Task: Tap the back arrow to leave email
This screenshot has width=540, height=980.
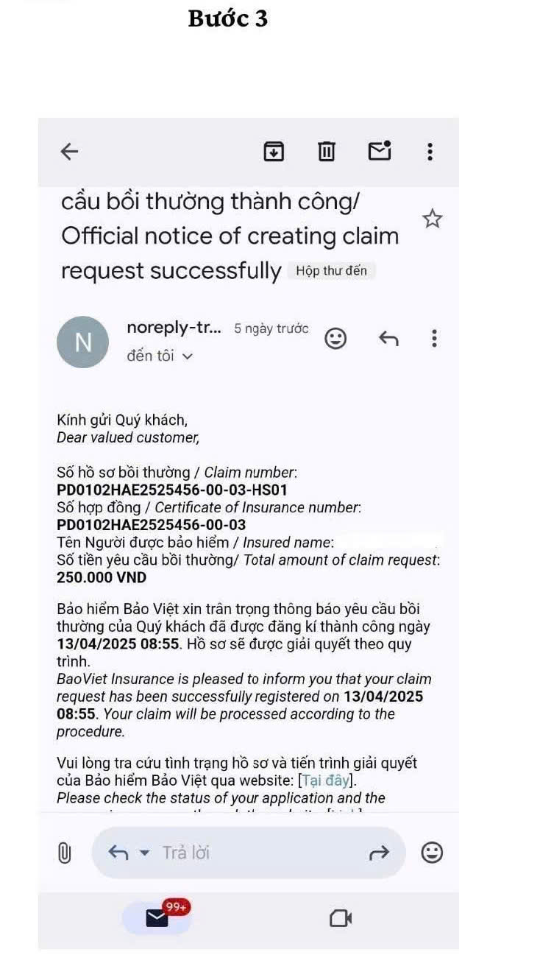Action: point(69,152)
